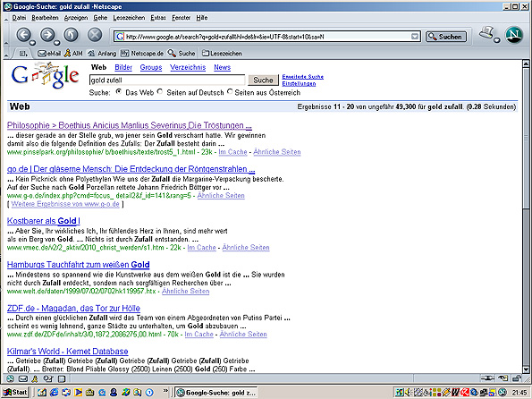The height and width of the screenshot is (399, 532).
Task: Open the URL history dropdown arrow
Action: [415, 37]
